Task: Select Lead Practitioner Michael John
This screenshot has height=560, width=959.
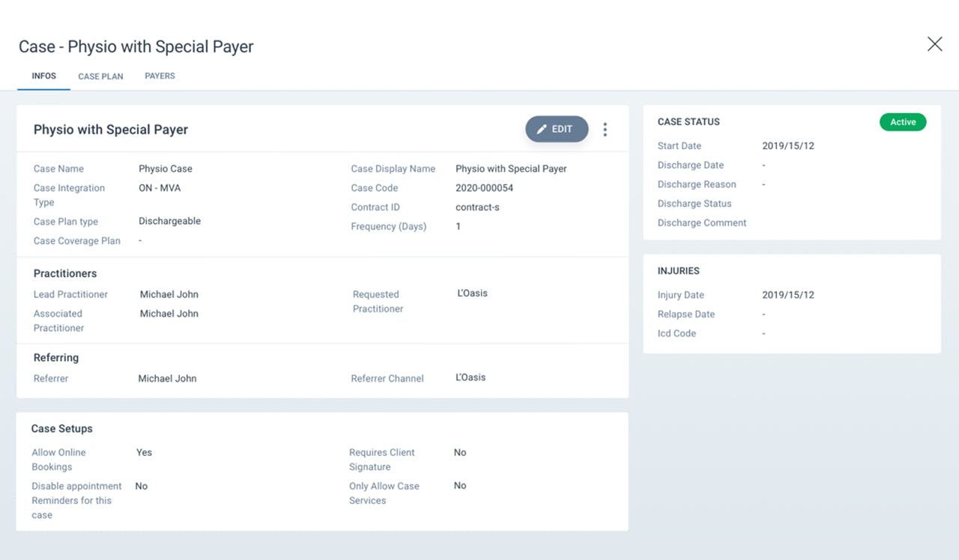Action: point(169,294)
